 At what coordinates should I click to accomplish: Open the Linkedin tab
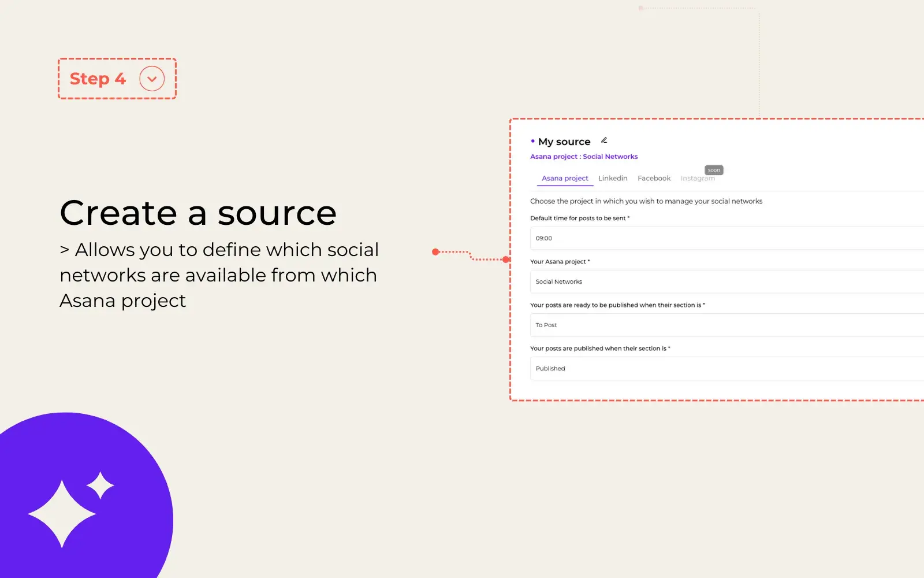pyautogui.click(x=613, y=179)
